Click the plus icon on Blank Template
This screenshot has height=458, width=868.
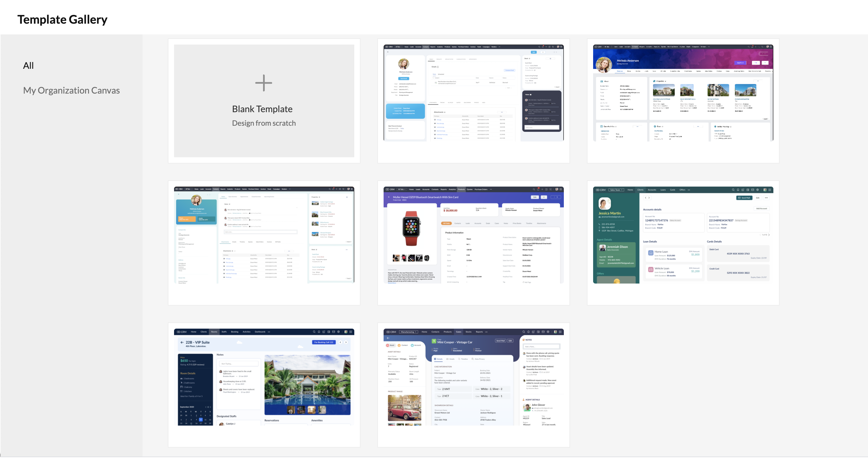[x=264, y=83]
